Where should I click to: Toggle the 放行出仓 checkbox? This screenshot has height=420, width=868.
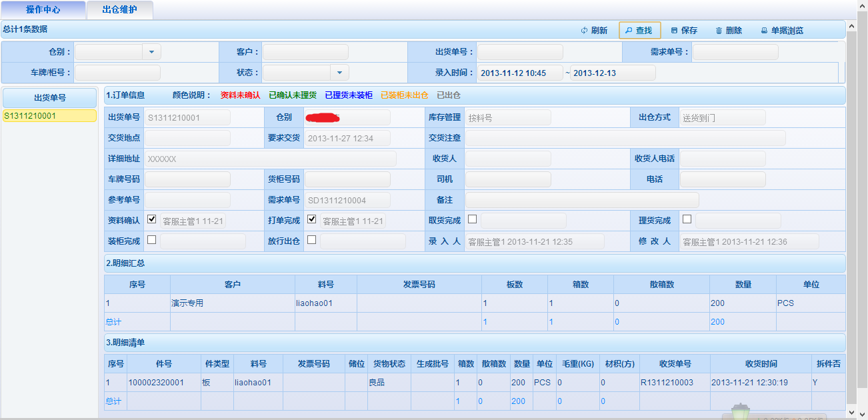click(x=311, y=240)
